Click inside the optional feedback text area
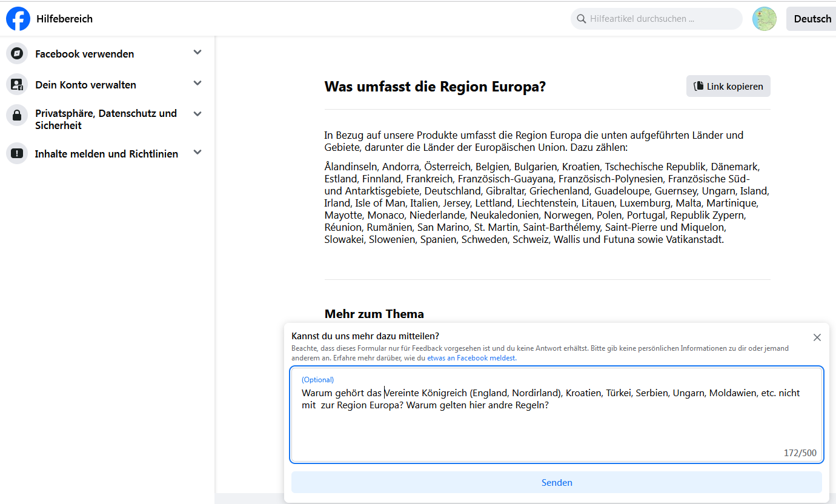836x504 pixels. click(556, 418)
